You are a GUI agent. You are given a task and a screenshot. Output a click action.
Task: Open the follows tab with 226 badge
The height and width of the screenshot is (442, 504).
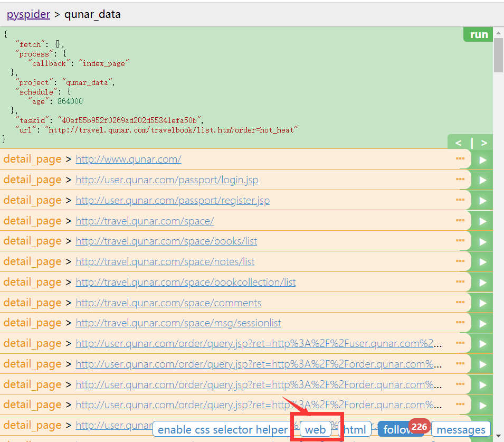tap(401, 429)
